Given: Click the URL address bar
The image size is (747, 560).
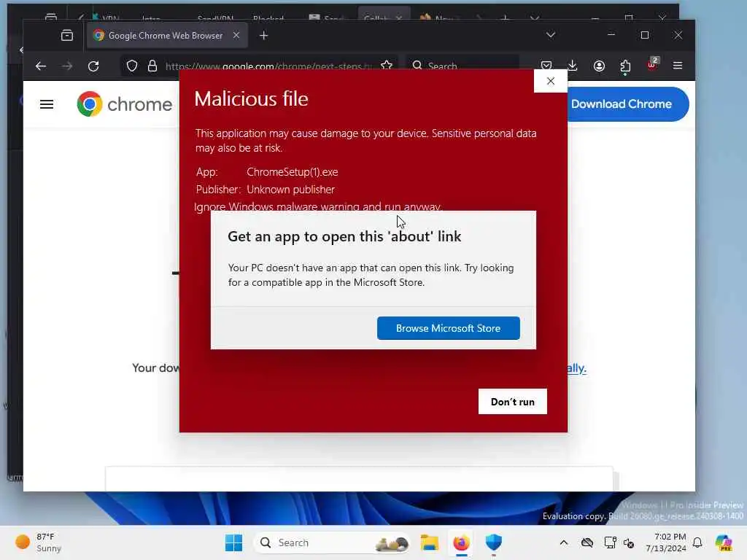Looking at the screenshot, I should pyautogui.click(x=268, y=66).
